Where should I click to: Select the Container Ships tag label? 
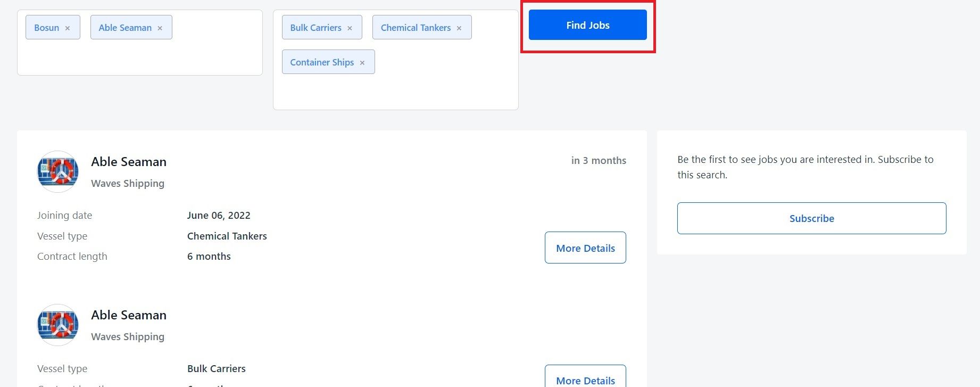[322, 62]
